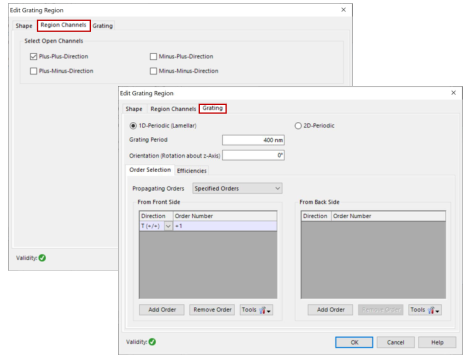Click Order Number header in Front Side table
Viewport: 467px width, 360px height.
[x=225, y=216]
